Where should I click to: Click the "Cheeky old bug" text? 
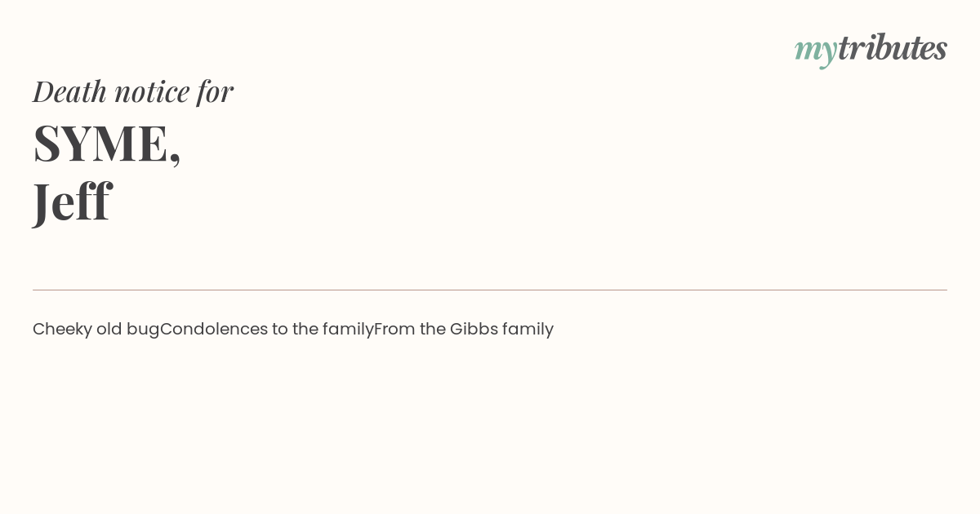96,329
